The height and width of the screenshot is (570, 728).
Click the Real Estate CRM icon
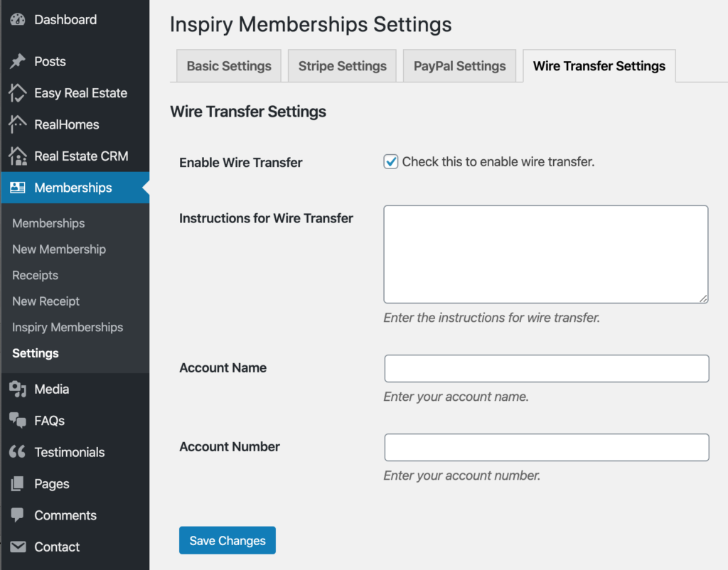(18, 156)
